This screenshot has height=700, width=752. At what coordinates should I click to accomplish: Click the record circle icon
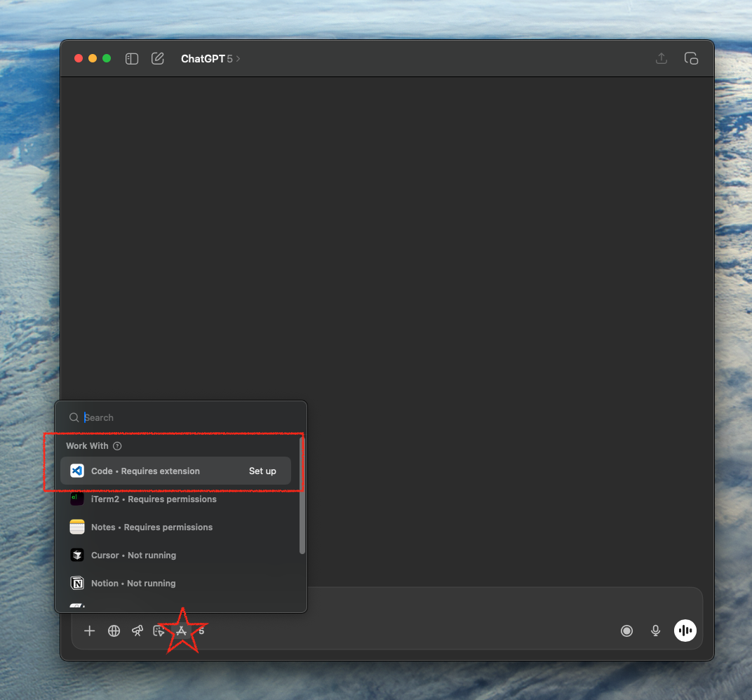(626, 631)
